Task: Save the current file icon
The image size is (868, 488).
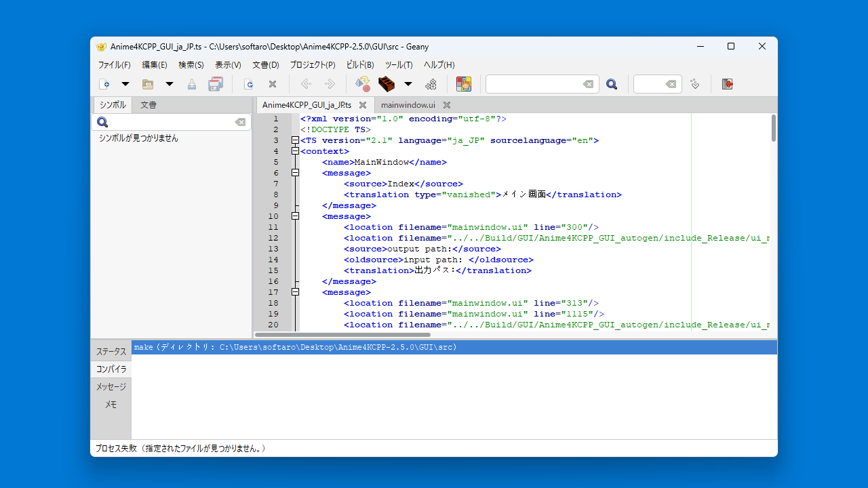Action: click(192, 84)
